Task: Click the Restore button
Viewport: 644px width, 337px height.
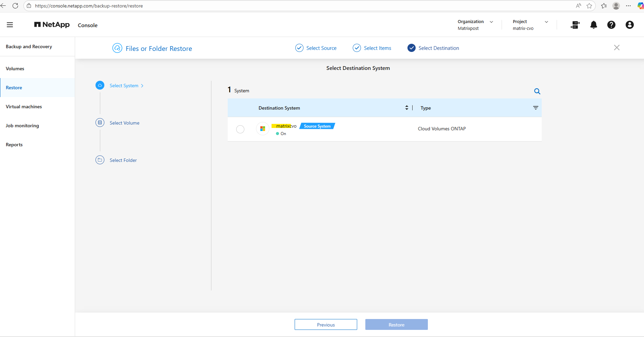Action: [x=397, y=324]
